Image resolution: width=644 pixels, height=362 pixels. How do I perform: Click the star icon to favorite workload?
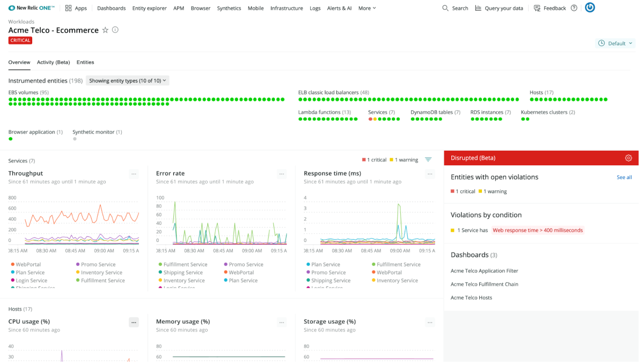(x=105, y=30)
